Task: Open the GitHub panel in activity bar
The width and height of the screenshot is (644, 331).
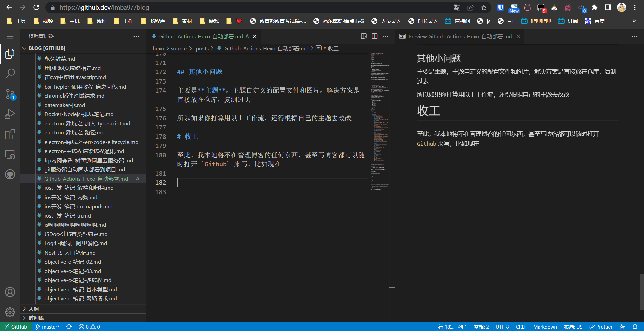Action: tap(10, 175)
